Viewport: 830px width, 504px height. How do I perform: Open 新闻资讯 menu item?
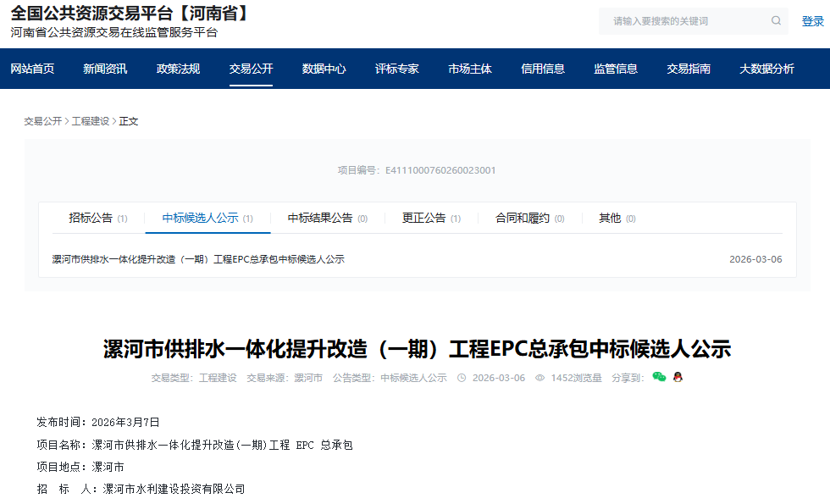pyautogui.click(x=105, y=69)
